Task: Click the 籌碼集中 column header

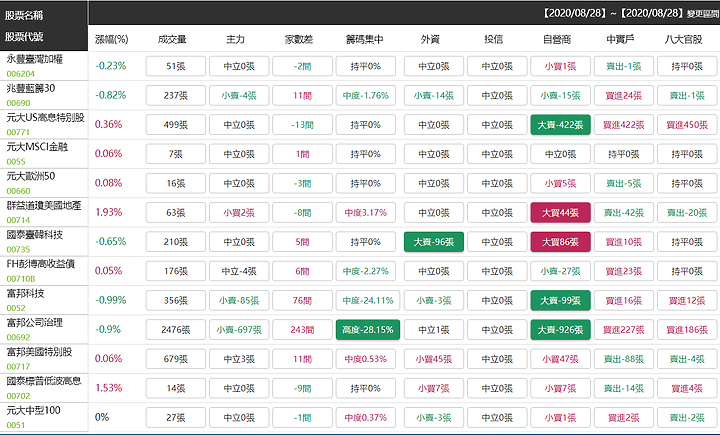Action: [364, 40]
